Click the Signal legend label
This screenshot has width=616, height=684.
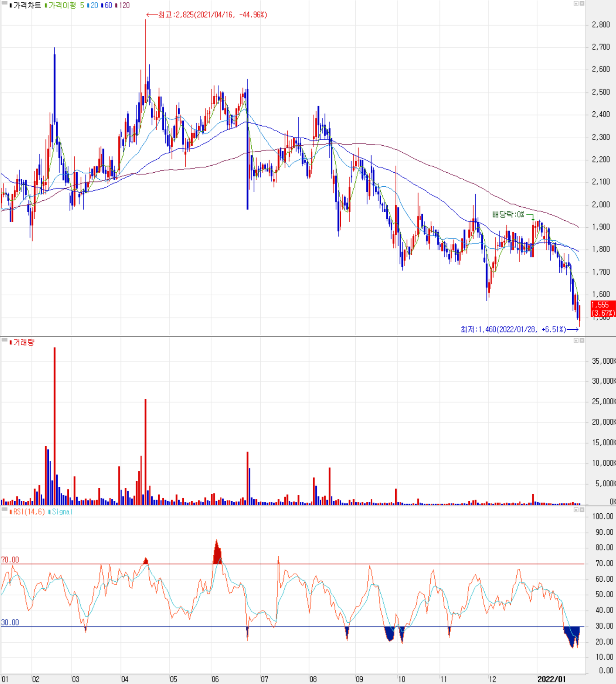point(61,512)
